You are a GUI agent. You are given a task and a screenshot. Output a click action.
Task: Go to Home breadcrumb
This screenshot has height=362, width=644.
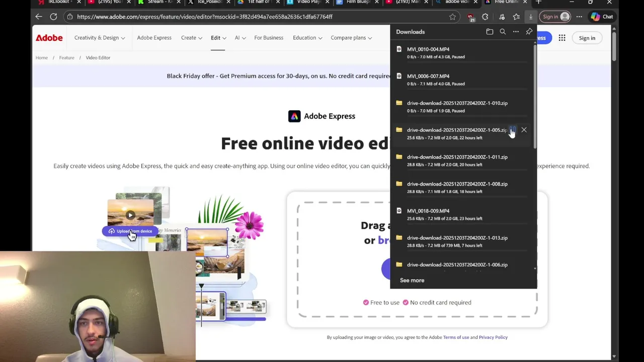[x=42, y=58]
